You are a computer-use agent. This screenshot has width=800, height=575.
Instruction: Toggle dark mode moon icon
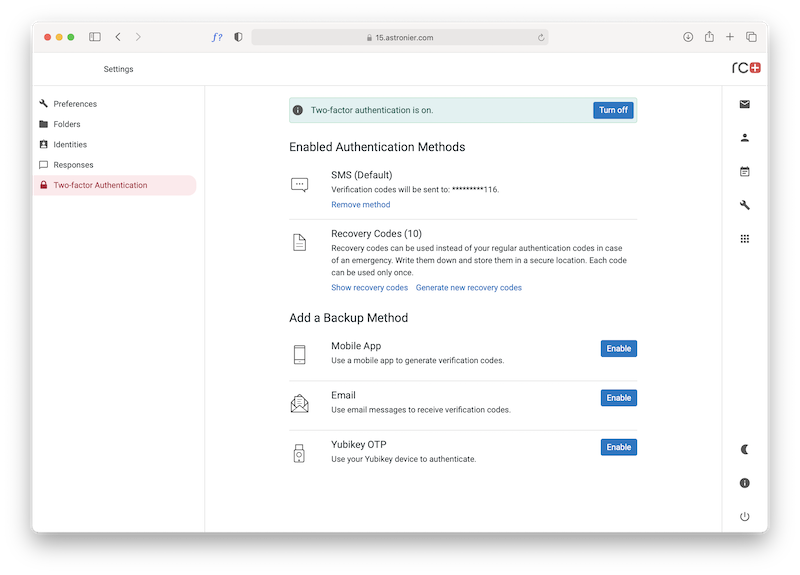744,449
